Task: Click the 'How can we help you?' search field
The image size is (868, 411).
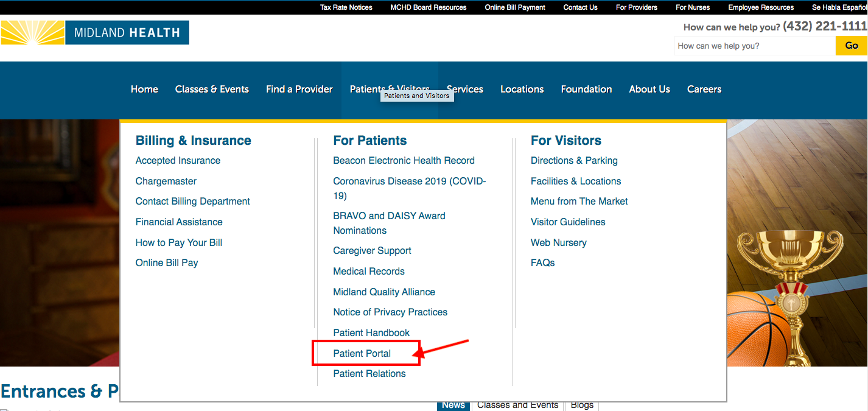Action: pyautogui.click(x=755, y=46)
